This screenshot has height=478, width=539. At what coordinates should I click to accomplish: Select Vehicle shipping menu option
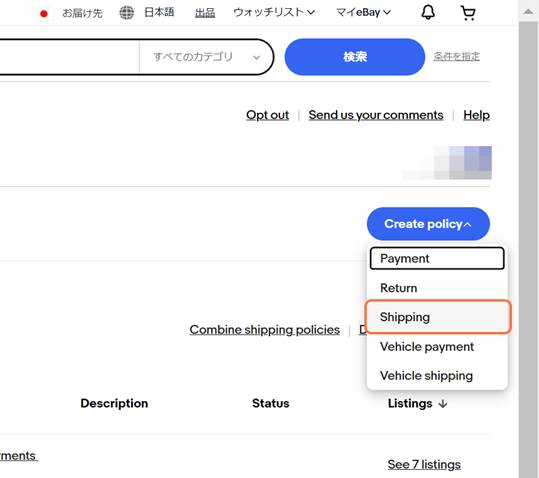tap(437, 375)
